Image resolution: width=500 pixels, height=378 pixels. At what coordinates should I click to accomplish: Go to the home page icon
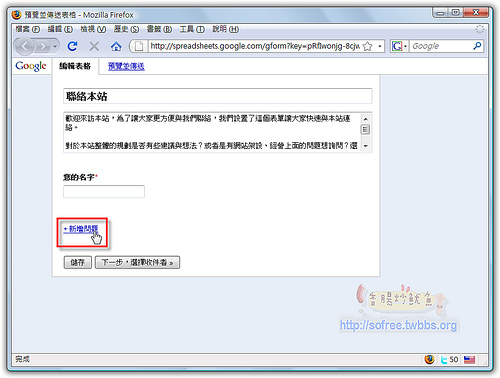(116, 46)
